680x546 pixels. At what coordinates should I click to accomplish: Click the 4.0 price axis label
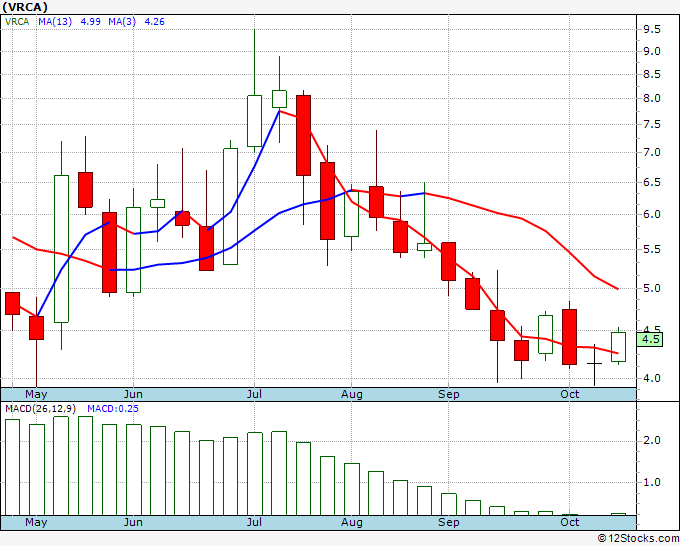click(x=651, y=379)
